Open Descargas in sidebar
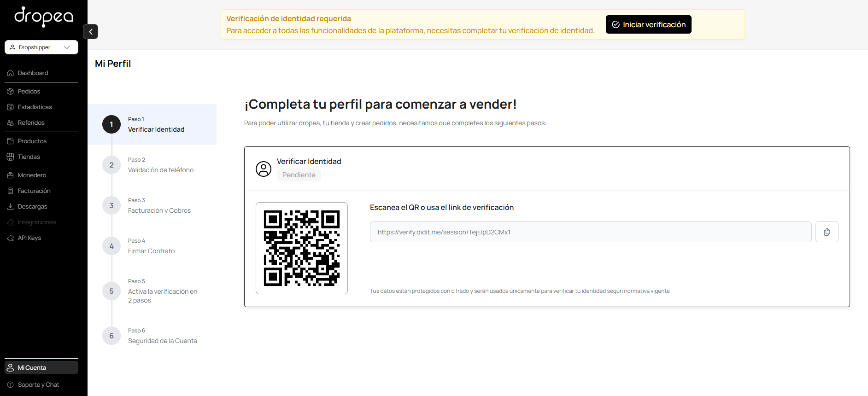This screenshot has width=868, height=396. tap(41, 207)
